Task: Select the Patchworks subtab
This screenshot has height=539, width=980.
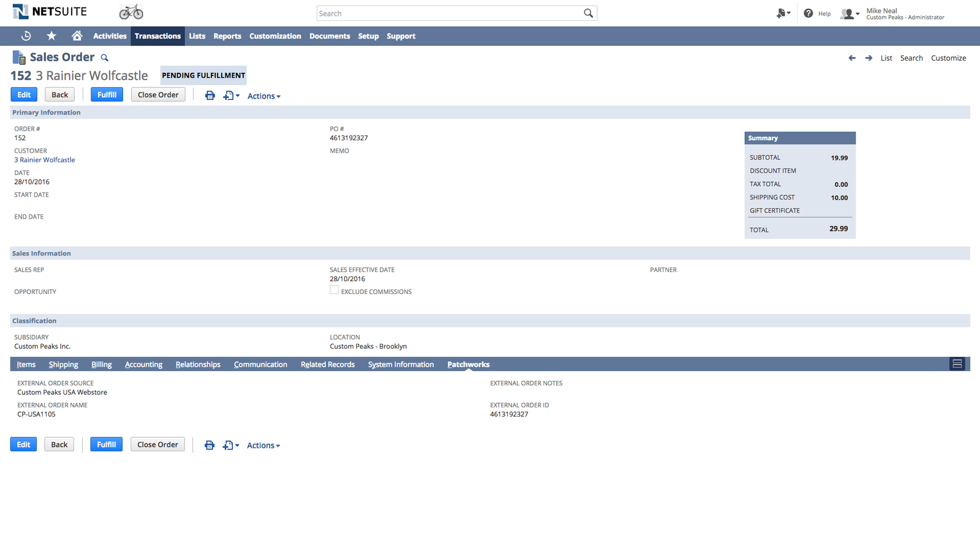Action: [x=469, y=364]
